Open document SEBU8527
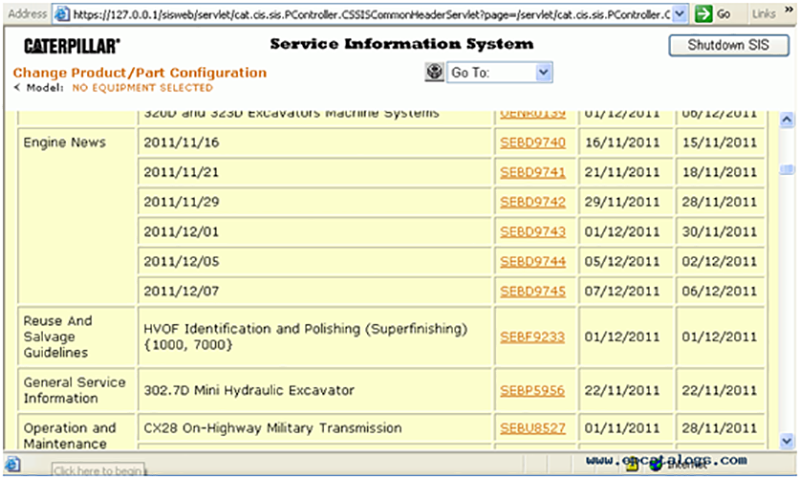 533,428
